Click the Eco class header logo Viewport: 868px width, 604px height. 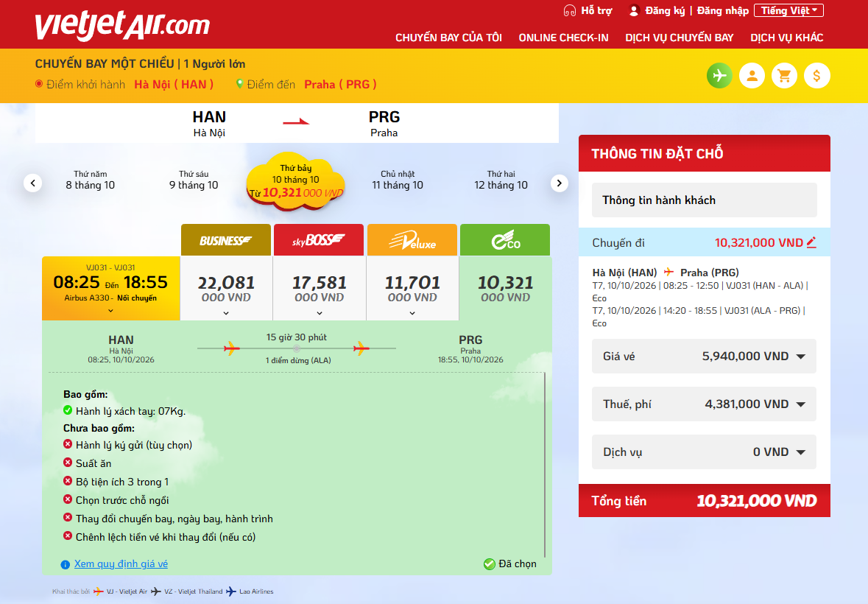505,240
